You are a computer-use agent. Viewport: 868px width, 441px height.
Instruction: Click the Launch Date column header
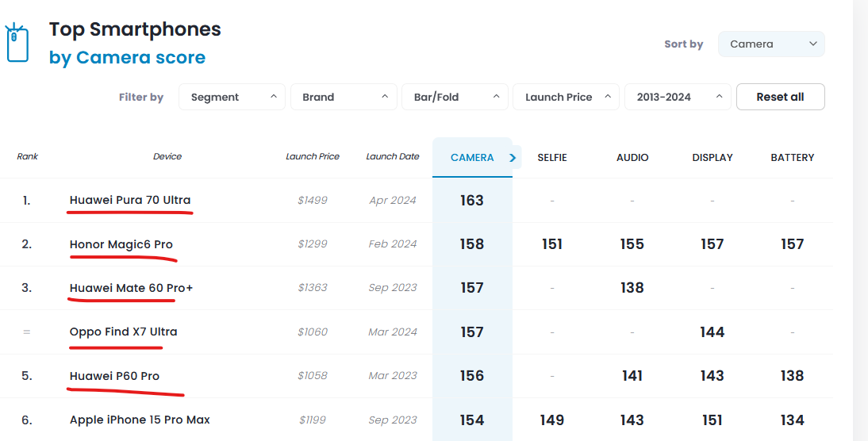(393, 156)
